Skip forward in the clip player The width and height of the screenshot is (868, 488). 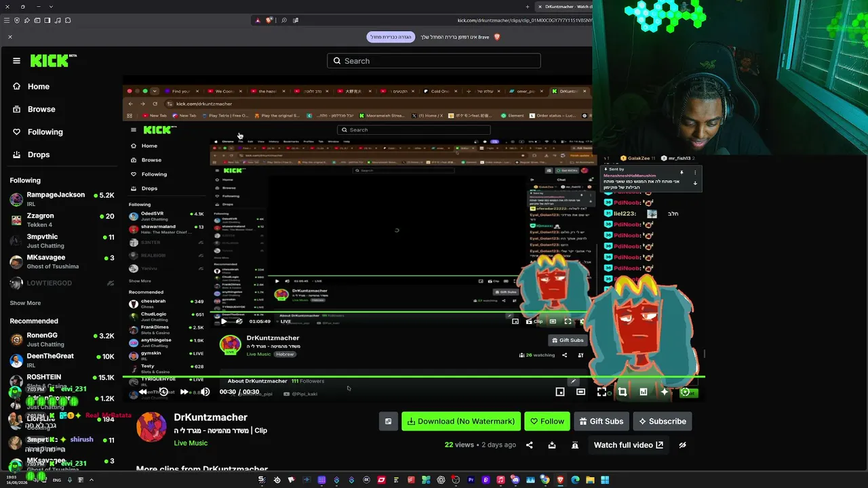184,392
